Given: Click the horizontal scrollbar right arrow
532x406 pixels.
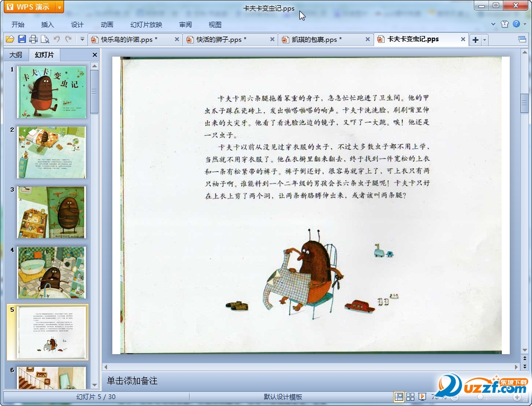Looking at the screenshot, I should point(517,367).
